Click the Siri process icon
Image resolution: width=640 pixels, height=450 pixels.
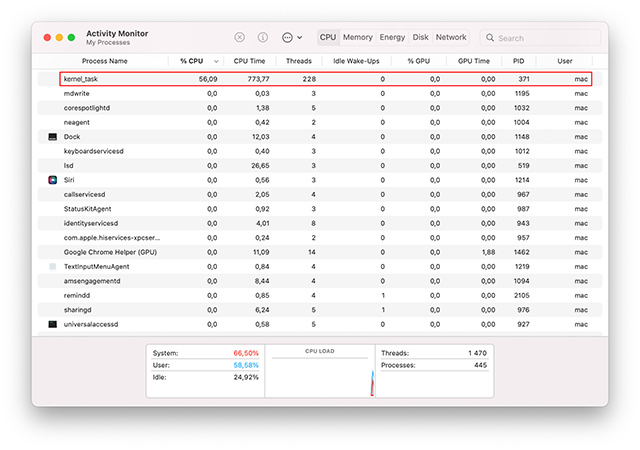pyautogui.click(x=53, y=179)
